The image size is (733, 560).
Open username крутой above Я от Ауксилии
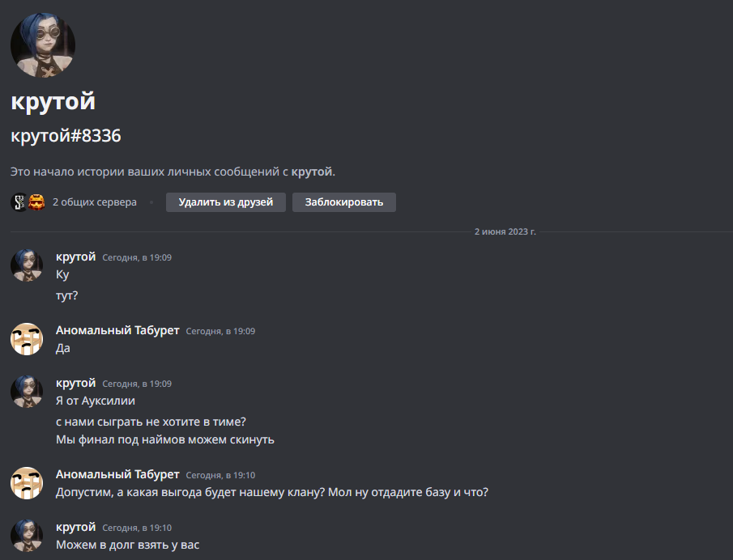pyautogui.click(x=76, y=383)
